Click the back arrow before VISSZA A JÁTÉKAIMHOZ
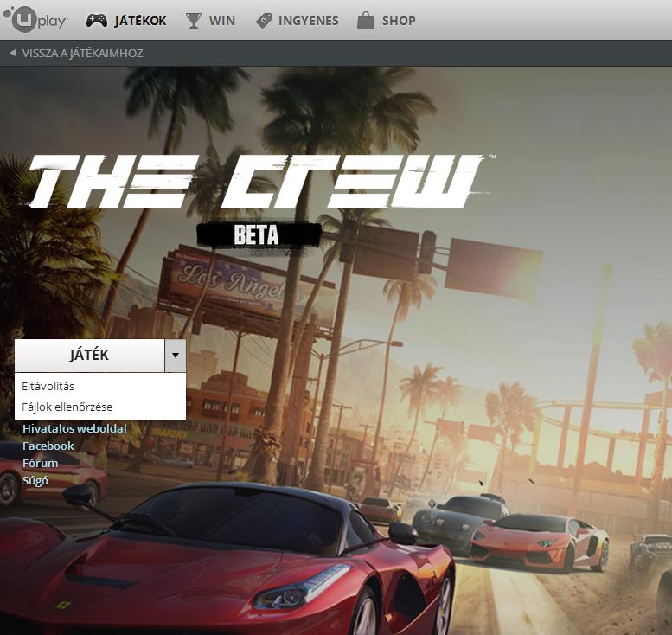The height and width of the screenshot is (635, 672). (13, 53)
